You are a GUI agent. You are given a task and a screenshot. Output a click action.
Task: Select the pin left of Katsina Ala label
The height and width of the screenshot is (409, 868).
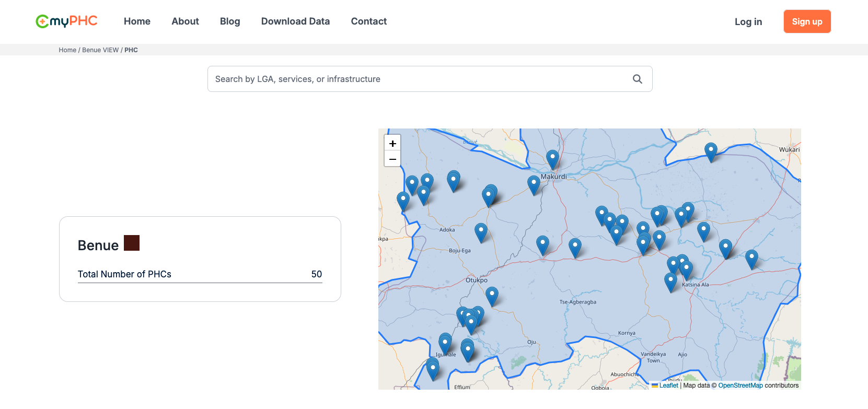click(670, 281)
